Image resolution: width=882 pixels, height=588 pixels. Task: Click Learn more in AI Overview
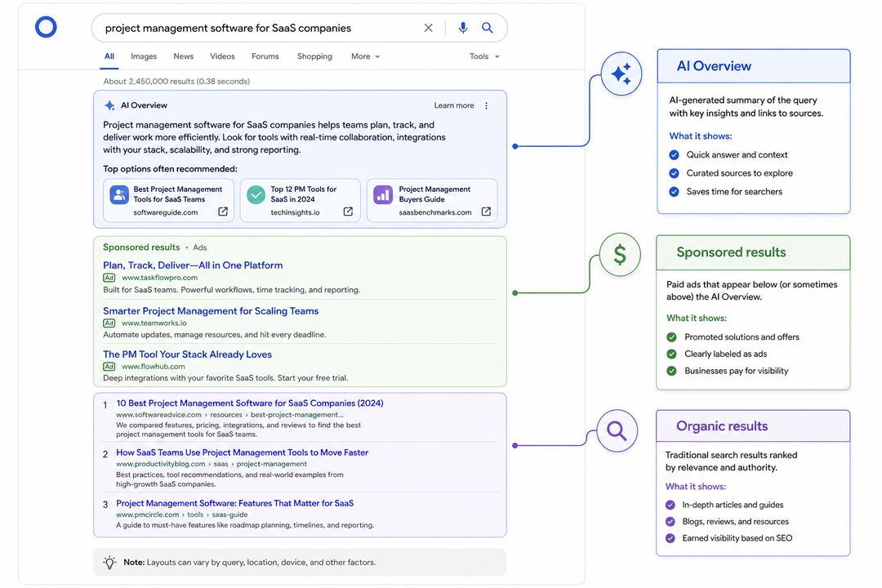pos(454,105)
